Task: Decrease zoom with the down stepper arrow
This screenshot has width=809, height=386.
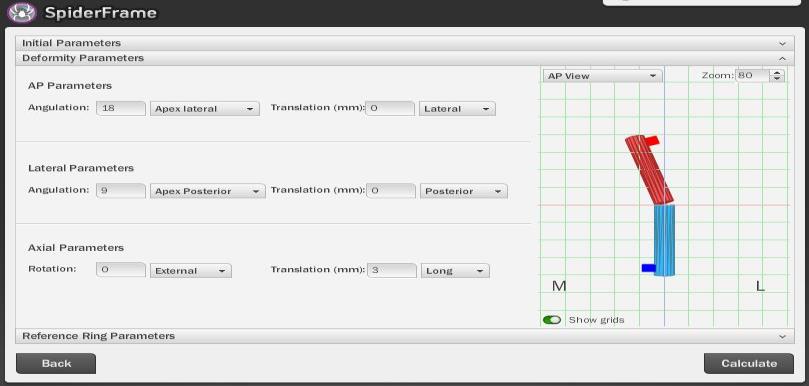Action: [777, 79]
